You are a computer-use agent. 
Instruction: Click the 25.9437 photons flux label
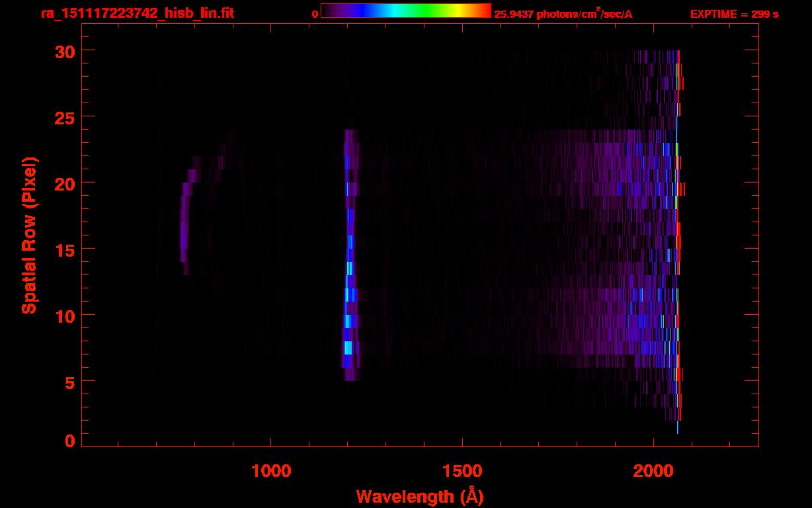pos(563,13)
